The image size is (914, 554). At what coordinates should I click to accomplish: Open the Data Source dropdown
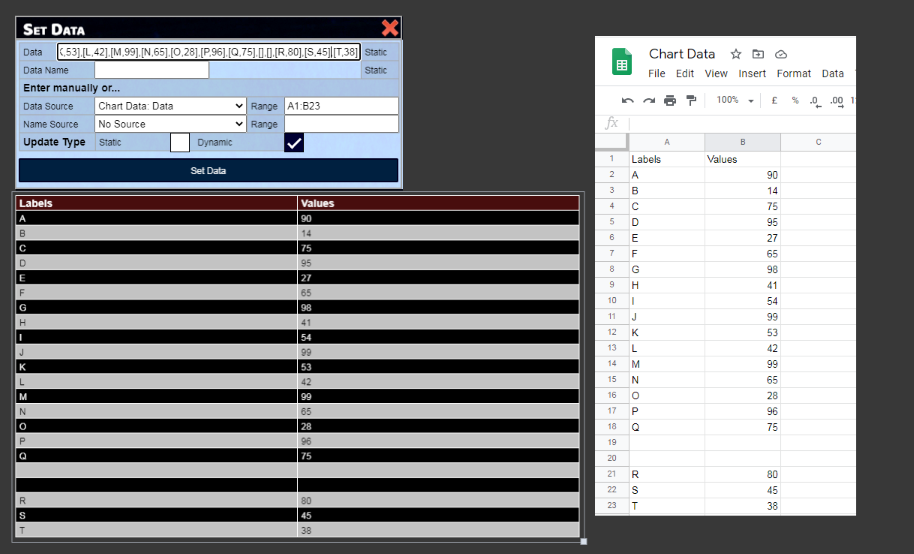pyautogui.click(x=170, y=106)
